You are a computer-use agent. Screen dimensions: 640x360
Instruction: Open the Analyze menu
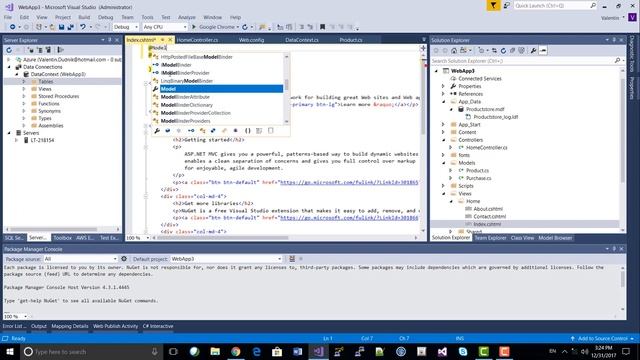point(187,17)
